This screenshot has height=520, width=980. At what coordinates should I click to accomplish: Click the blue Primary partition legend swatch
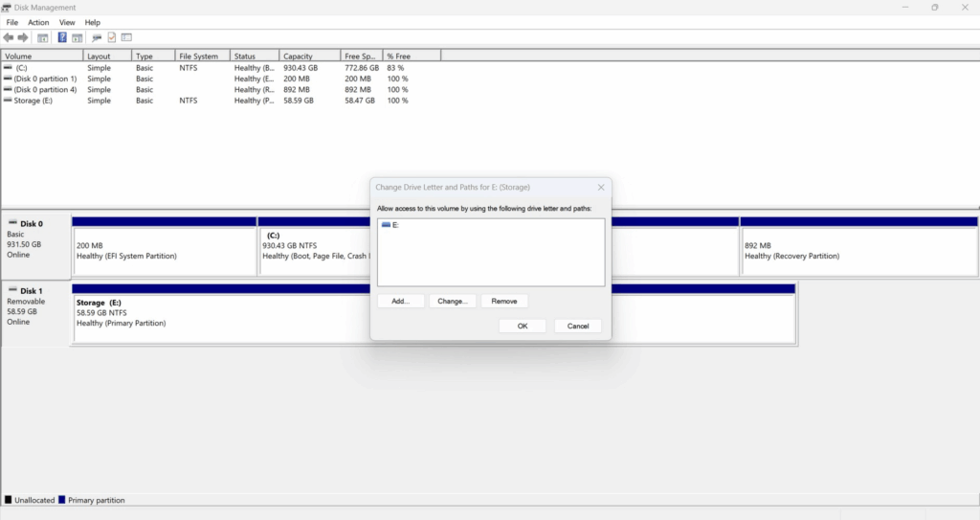click(62, 500)
